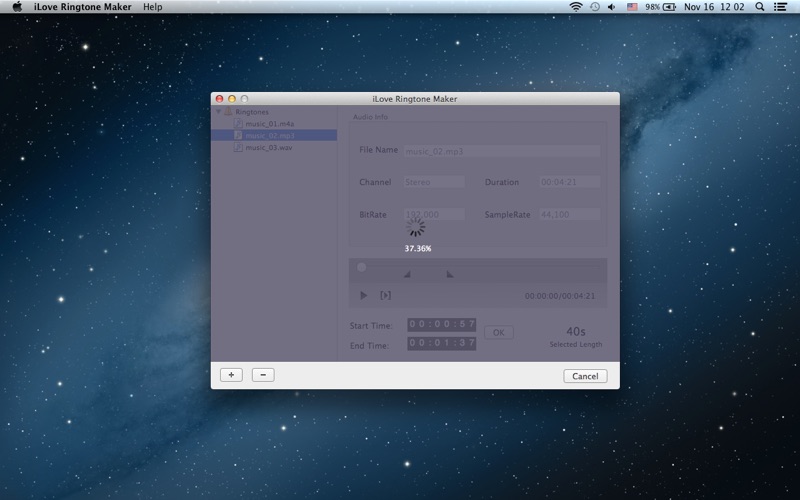The width and height of the screenshot is (800, 500).
Task: Click the Spotlight search icon
Action: point(759,7)
